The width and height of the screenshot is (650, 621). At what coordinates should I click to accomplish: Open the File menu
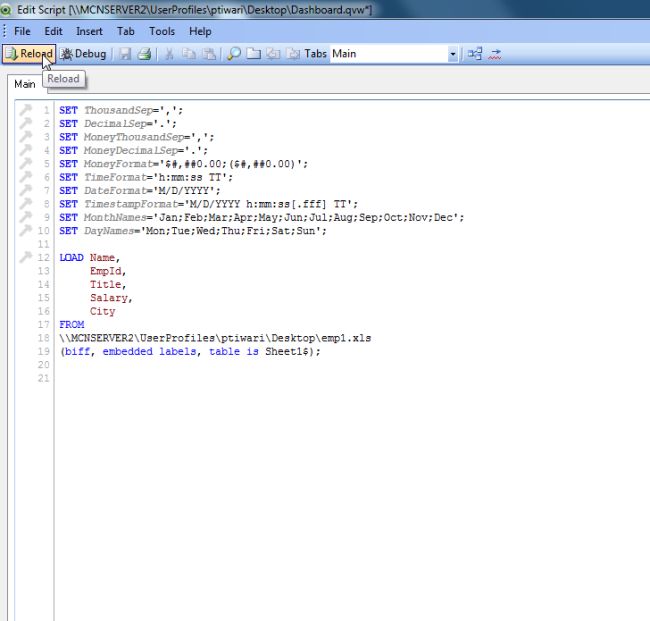tap(22, 32)
